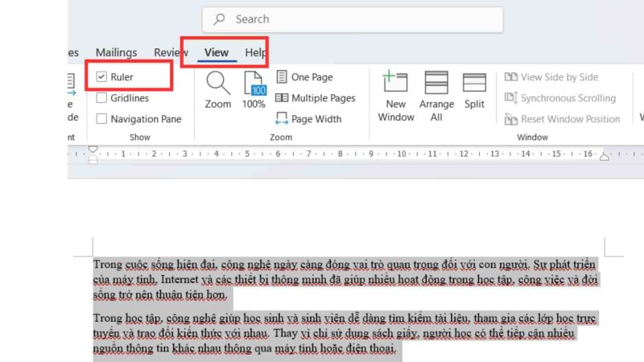Image resolution: width=644 pixels, height=362 pixels.
Task: Select the right indent marker on ruler
Action: 605,157
